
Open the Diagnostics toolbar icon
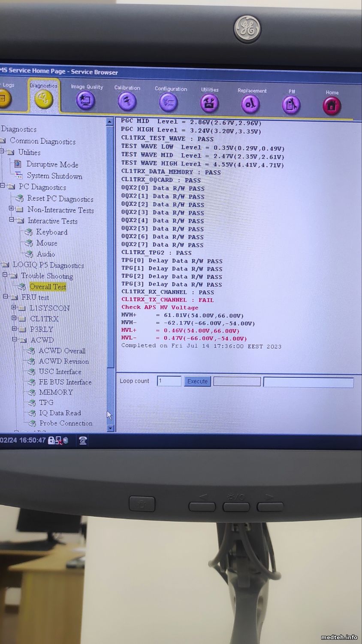tap(43, 100)
